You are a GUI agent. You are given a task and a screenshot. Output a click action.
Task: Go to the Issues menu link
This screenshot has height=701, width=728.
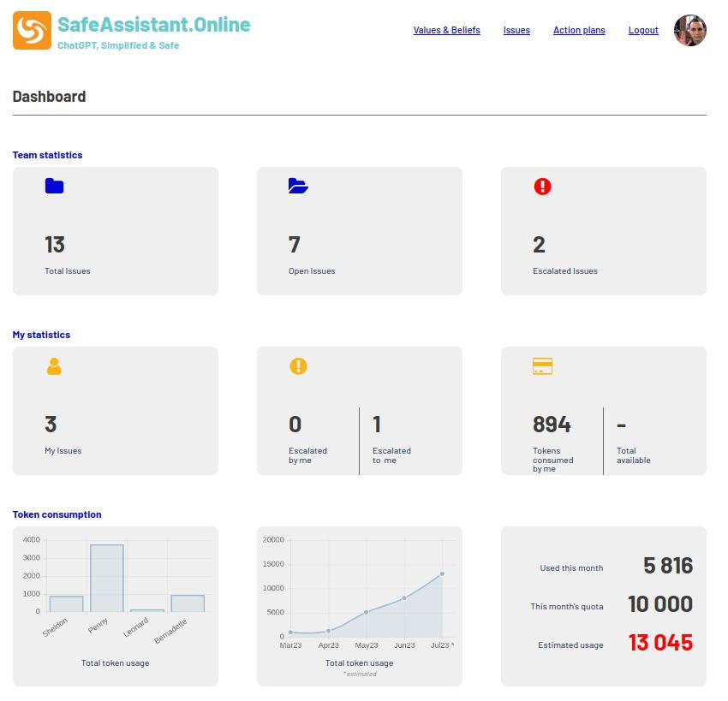[516, 30]
